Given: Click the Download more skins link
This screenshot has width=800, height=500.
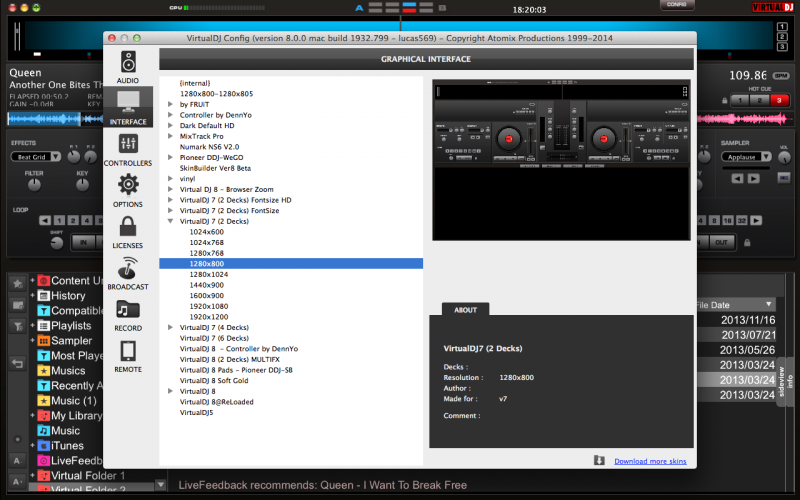Looking at the screenshot, I should (650, 461).
